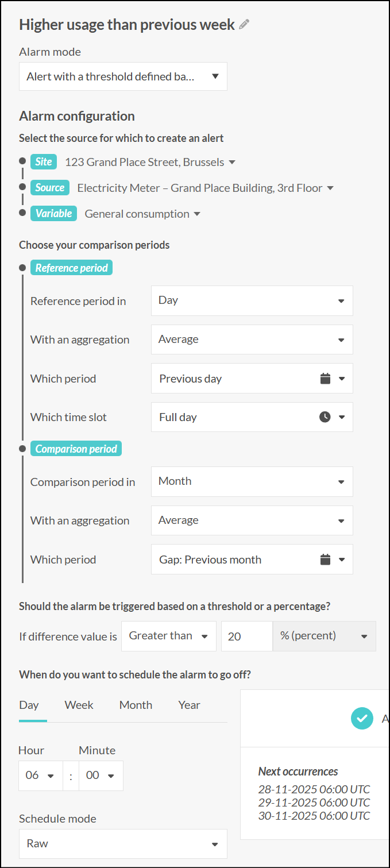Click calendar icon in Gap: Previous month field
Image resolution: width=390 pixels, height=868 pixels.
(x=325, y=560)
